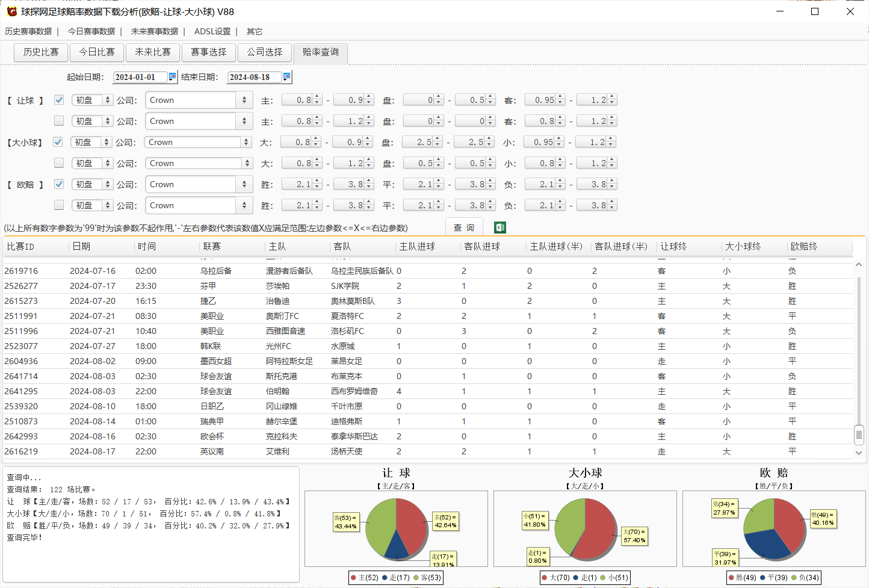Viewport: 869px width, 588px height.
Task: Sort by the 联赛 column header
Action: point(232,247)
